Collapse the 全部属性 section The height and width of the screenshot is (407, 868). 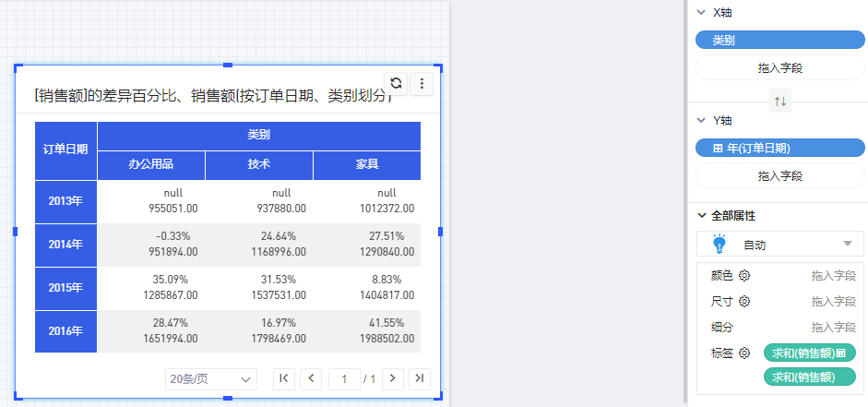(701, 215)
